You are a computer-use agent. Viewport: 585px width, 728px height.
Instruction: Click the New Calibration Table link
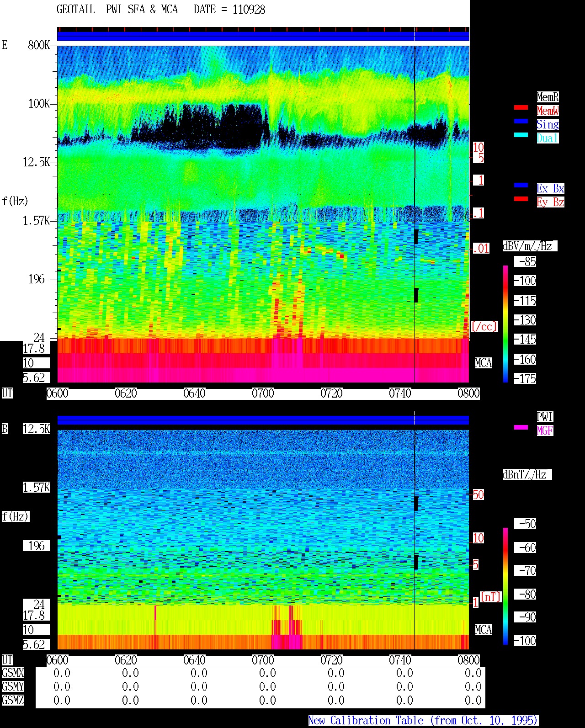pos(423,721)
